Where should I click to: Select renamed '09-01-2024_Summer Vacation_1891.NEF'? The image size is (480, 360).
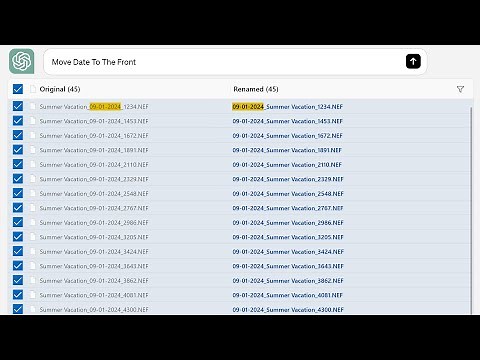pyautogui.click(x=287, y=150)
